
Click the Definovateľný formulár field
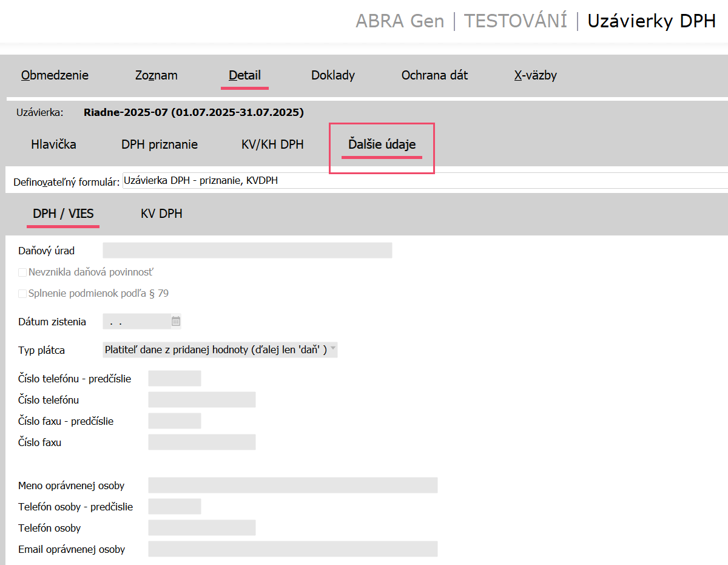pos(425,181)
